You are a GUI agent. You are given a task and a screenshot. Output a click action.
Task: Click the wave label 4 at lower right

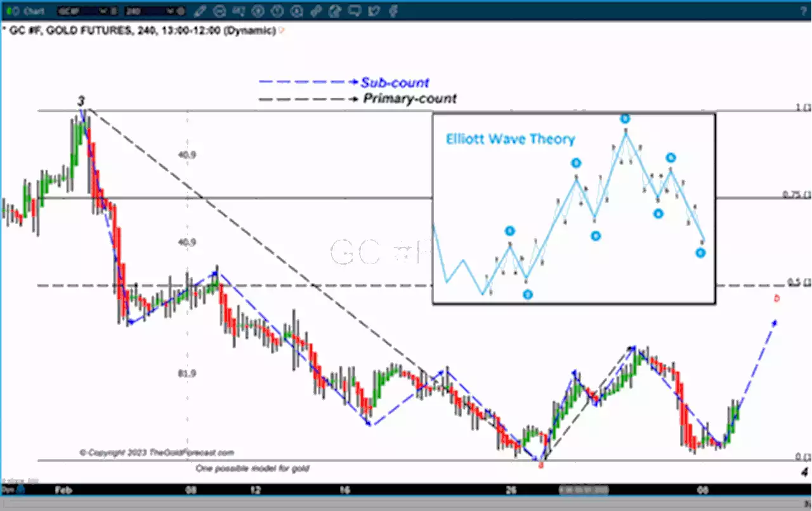804,472
